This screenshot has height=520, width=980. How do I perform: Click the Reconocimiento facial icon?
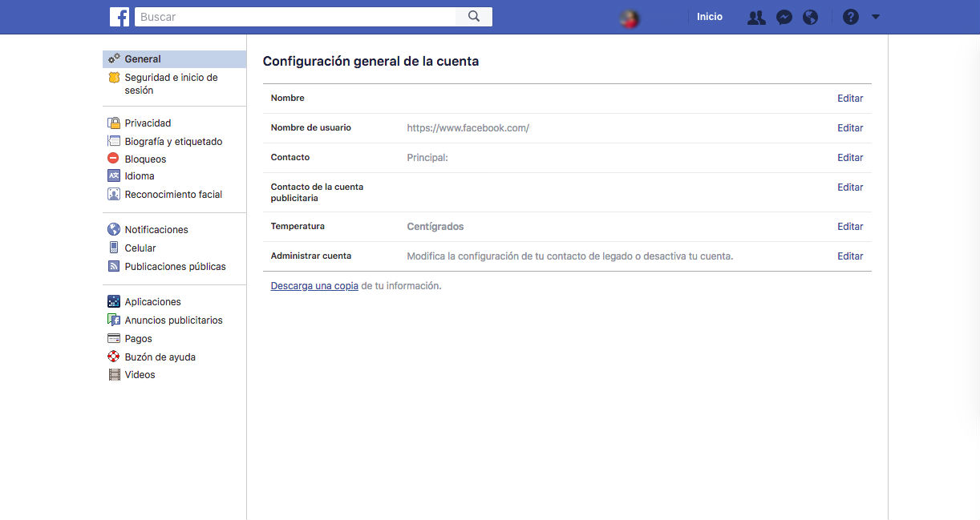pos(114,194)
